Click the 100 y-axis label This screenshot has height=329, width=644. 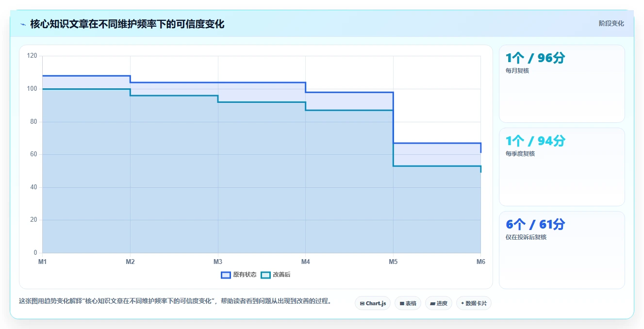coord(32,89)
